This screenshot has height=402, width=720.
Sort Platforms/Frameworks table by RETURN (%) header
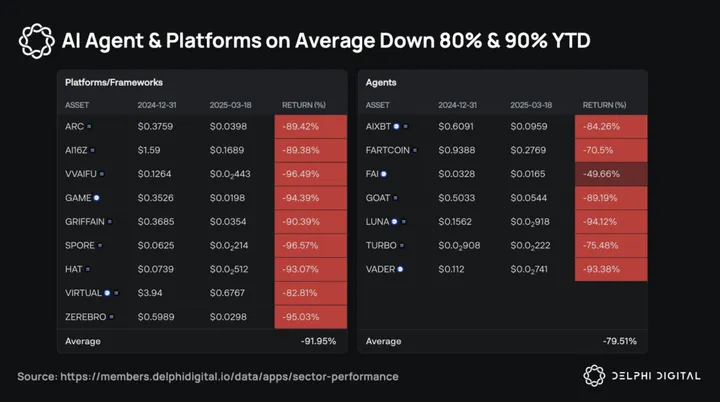[x=306, y=104]
